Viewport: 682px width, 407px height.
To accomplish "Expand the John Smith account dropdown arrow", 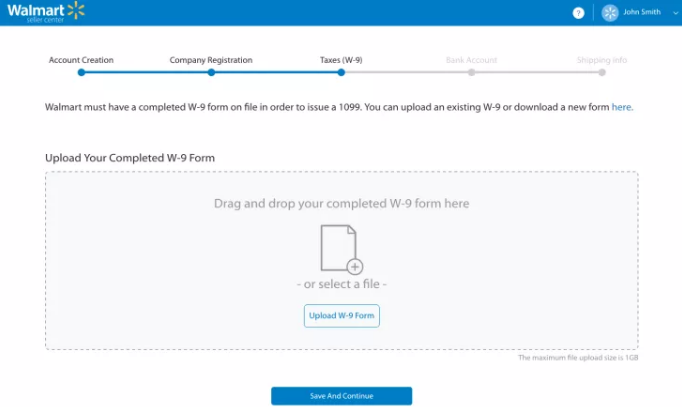I will coord(675,13).
